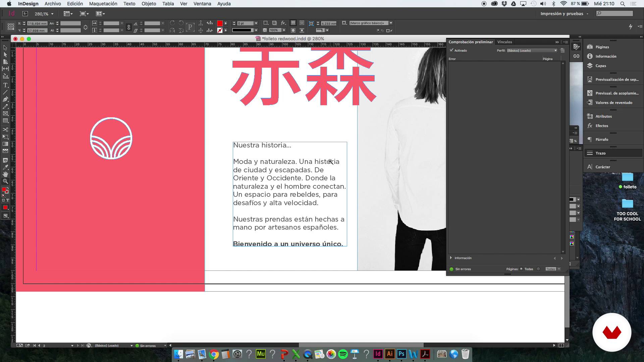
Task: Select the Scissors tool
Action: 5,129
